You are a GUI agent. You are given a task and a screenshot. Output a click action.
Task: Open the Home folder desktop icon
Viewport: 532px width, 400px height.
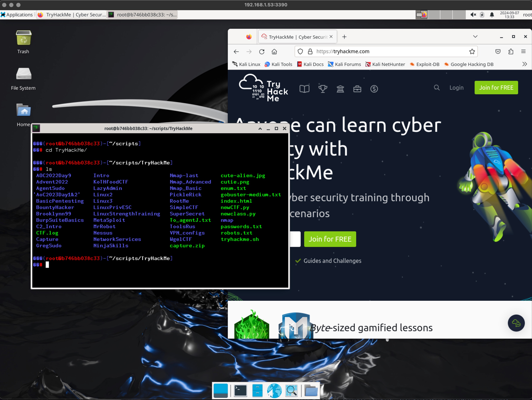click(x=23, y=110)
